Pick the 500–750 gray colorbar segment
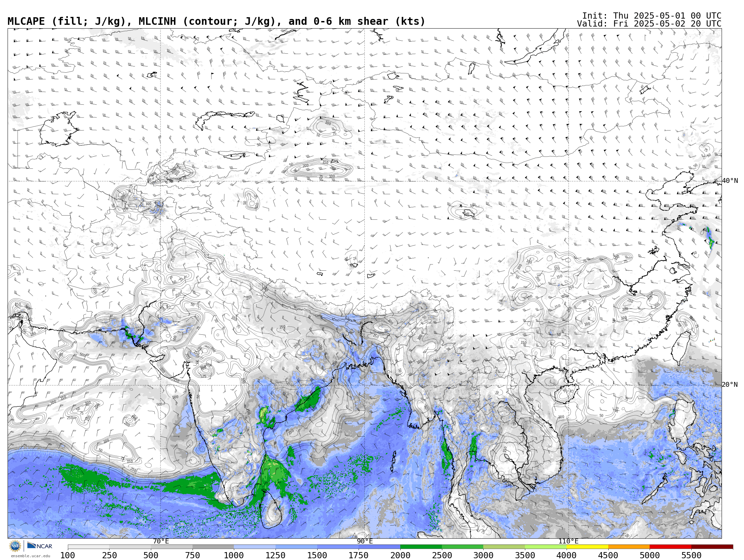This screenshot has width=744, height=560. click(x=172, y=547)
